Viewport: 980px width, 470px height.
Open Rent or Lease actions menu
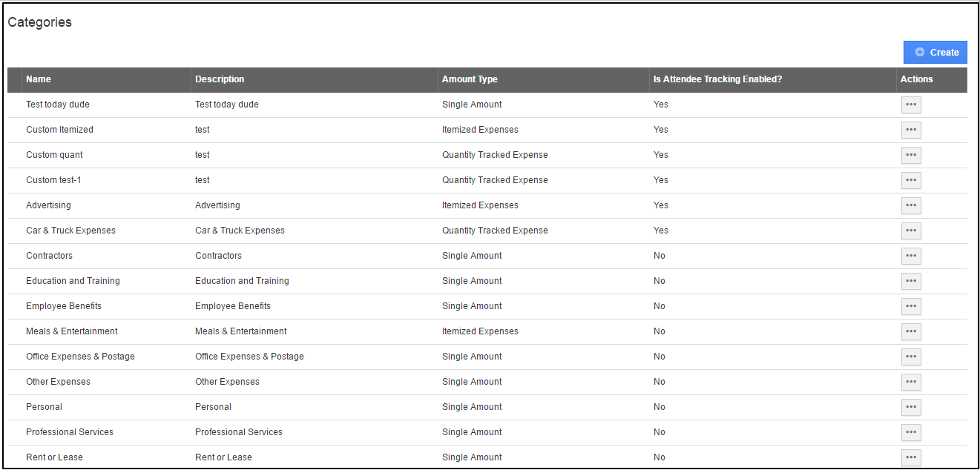911,457
